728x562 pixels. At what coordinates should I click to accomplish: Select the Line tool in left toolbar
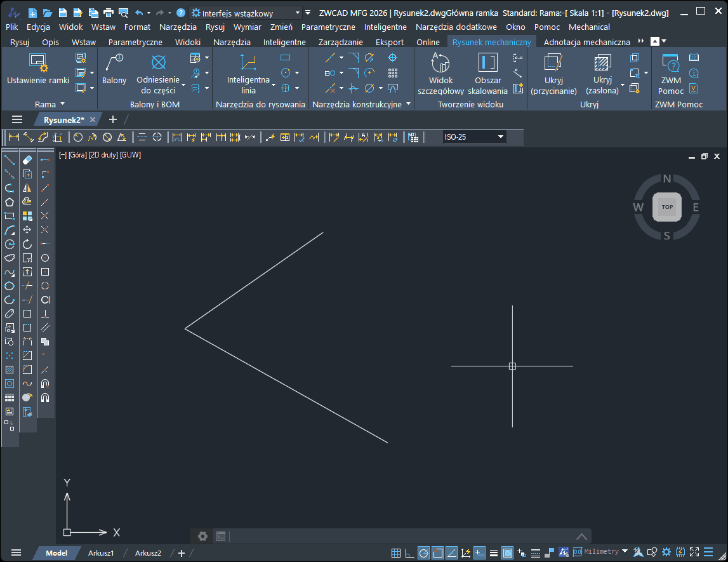[x=10, y=160]
